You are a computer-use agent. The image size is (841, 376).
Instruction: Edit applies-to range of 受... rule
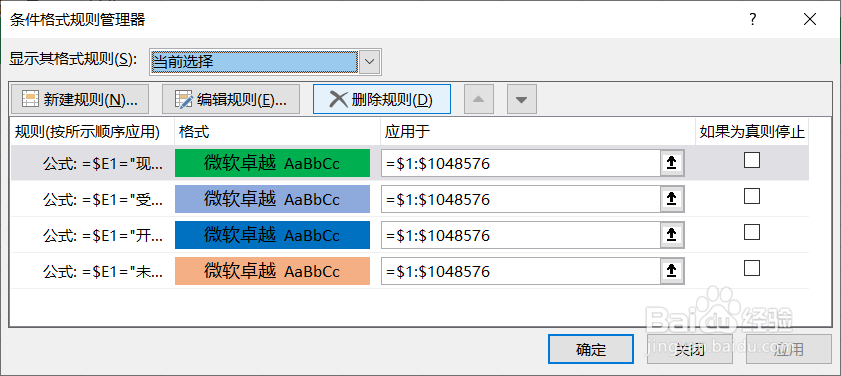tap(520, 199)
